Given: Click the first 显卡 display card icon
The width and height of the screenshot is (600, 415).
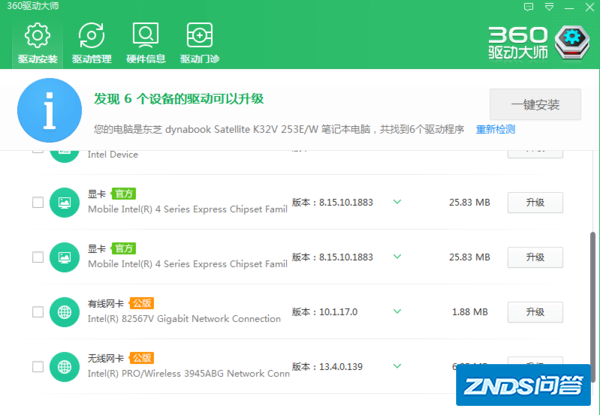Looking at the screenshot, I should (64, 202).
